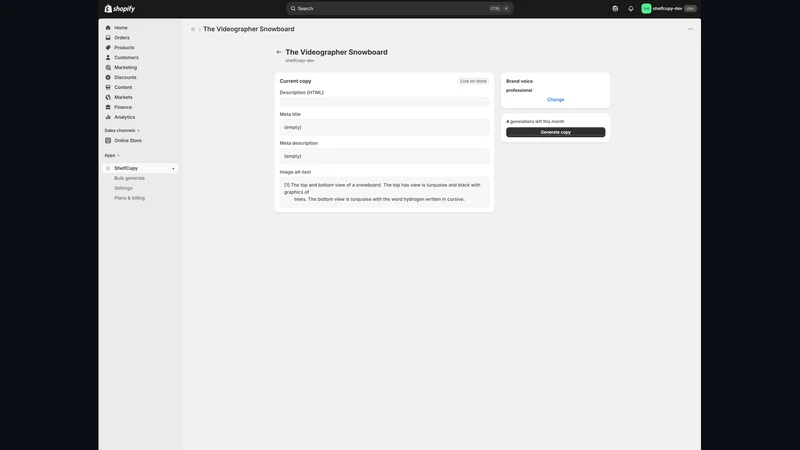Open the three-dot page menu
Viewport: 800px width, 450px height.
[690, 29]
